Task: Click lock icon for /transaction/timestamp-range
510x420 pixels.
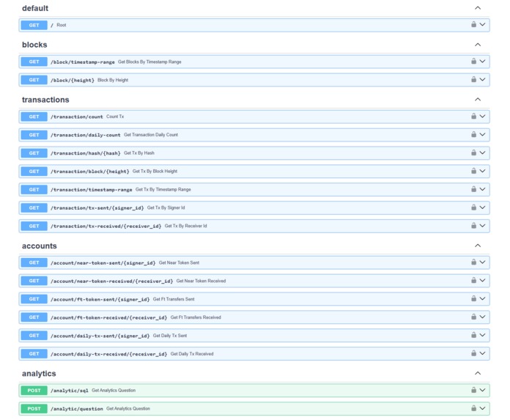Action: [473, 189]
